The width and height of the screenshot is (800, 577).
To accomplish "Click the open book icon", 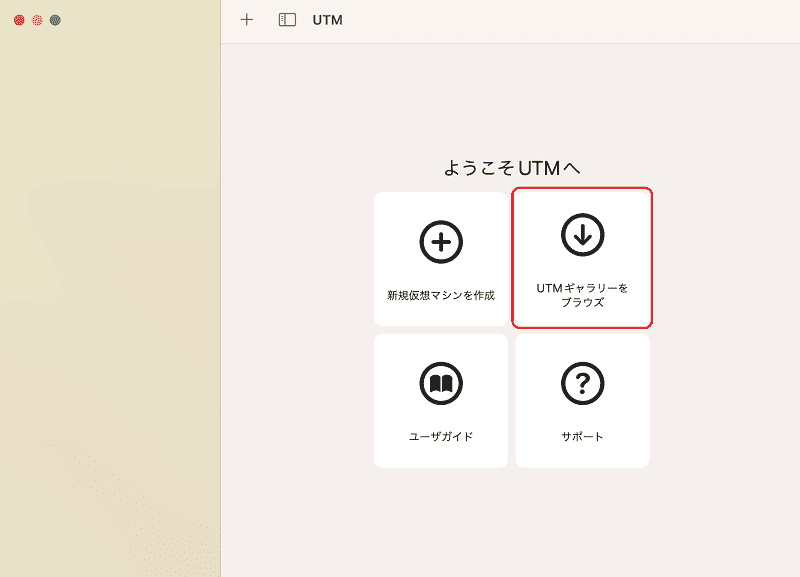I will [441, 383].
